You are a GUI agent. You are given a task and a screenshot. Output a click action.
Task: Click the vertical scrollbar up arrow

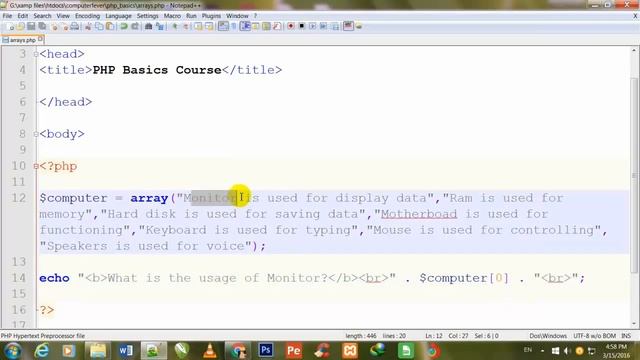tap(634, 51)
